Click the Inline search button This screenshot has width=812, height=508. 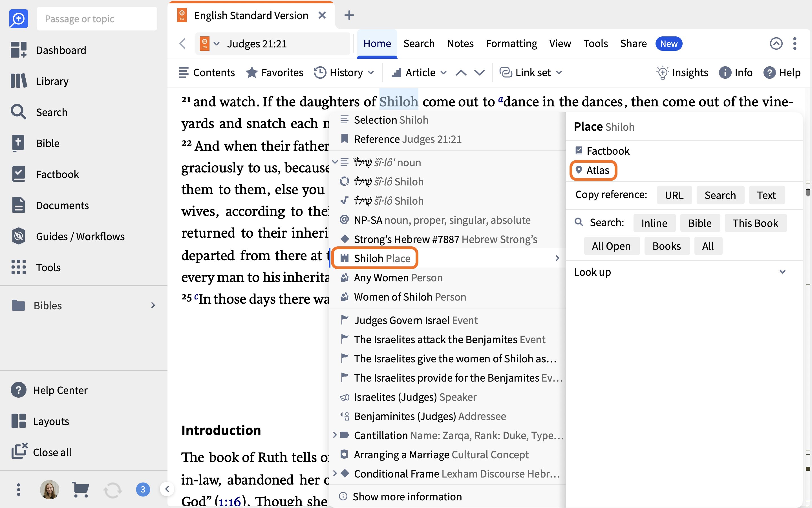654,223
